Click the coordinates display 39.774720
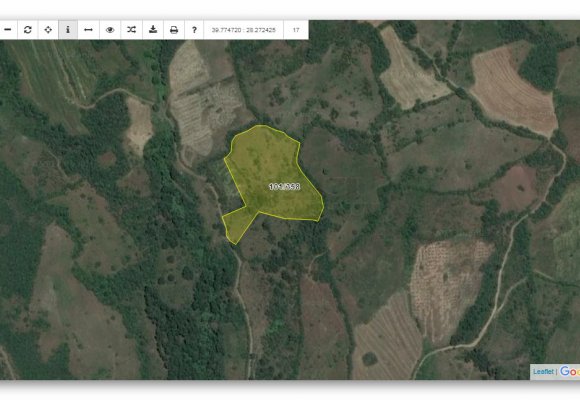Screen dimensions: 580x400 pos(243,30)
